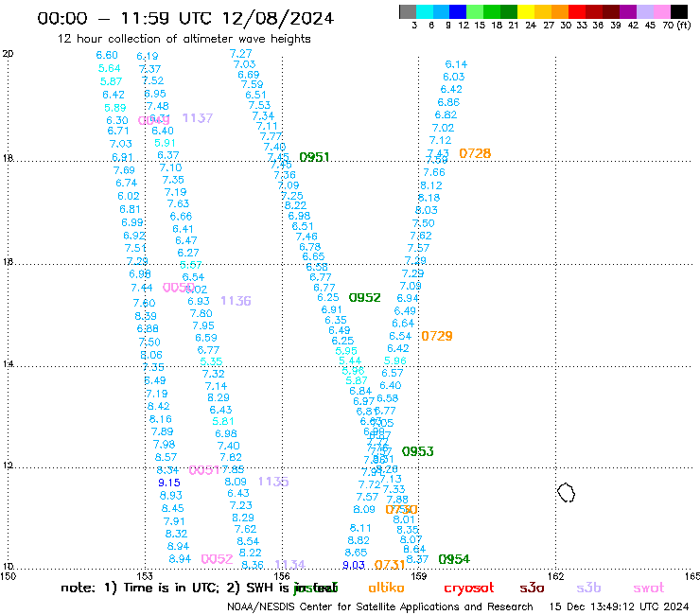Click the green 0951 pass time label
This screenshot has height=615, width=700.
[314, 157]
